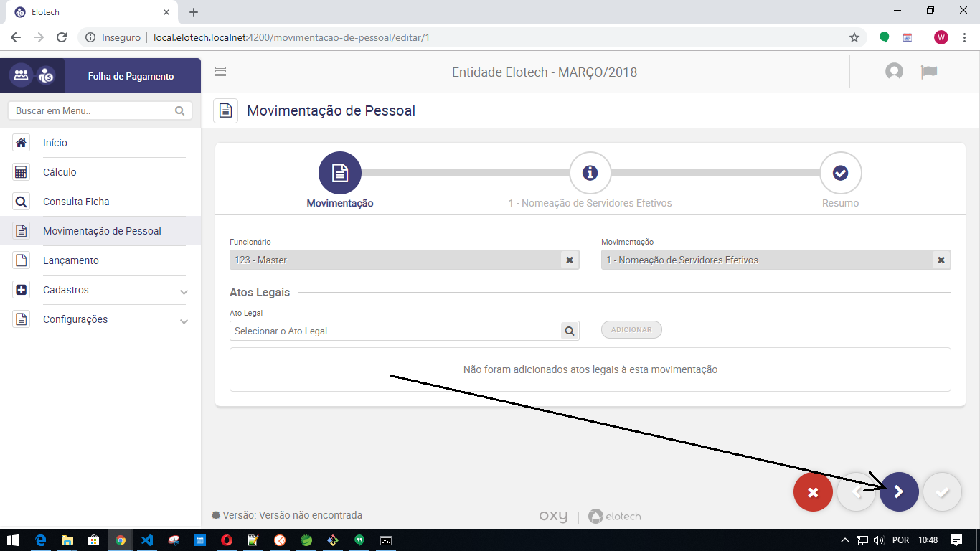Focus the Buscar em Menu search box
This screenshot has width=980, height=551.
[100, 111]
